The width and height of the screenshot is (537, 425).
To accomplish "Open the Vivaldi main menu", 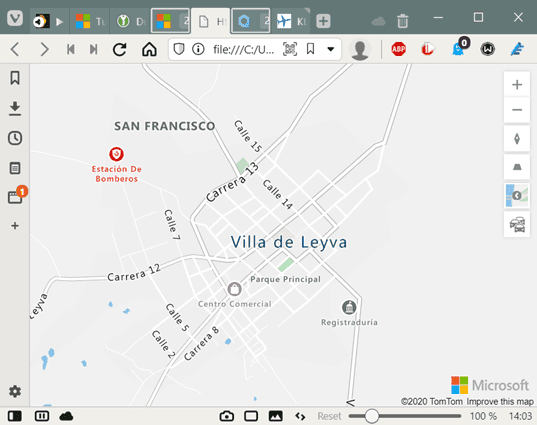I will 15,18.
